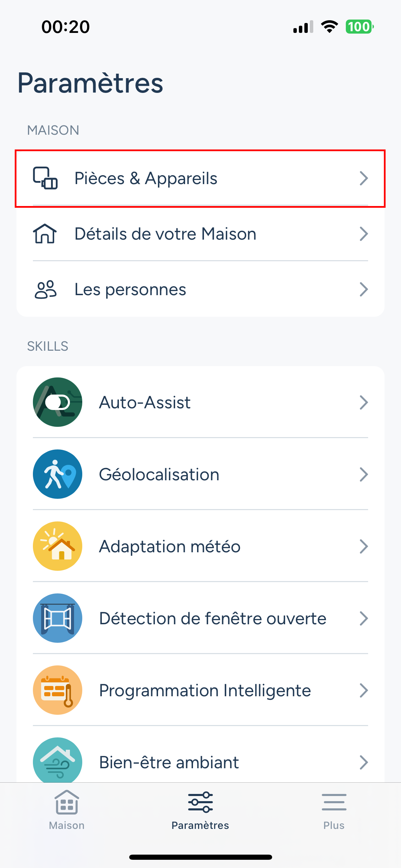This screenshot has width=401, height=868.
Task: Open the Géolocalisation skill label
Action: point(159,475)
